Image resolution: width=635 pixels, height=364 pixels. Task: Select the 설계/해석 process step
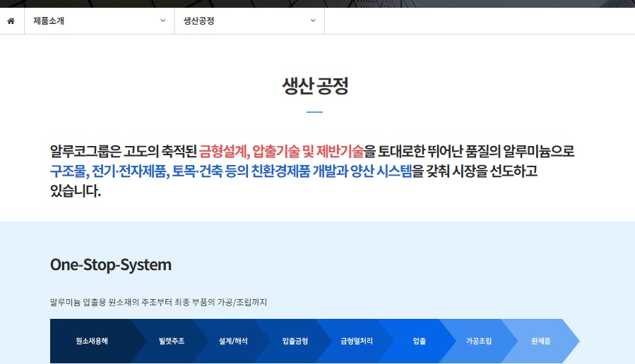233,341
